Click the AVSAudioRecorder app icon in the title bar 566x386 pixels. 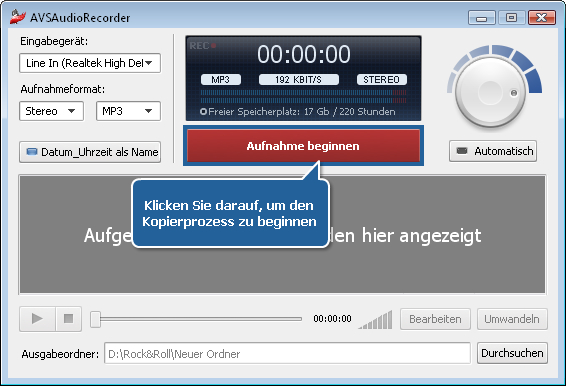point(18,17)
